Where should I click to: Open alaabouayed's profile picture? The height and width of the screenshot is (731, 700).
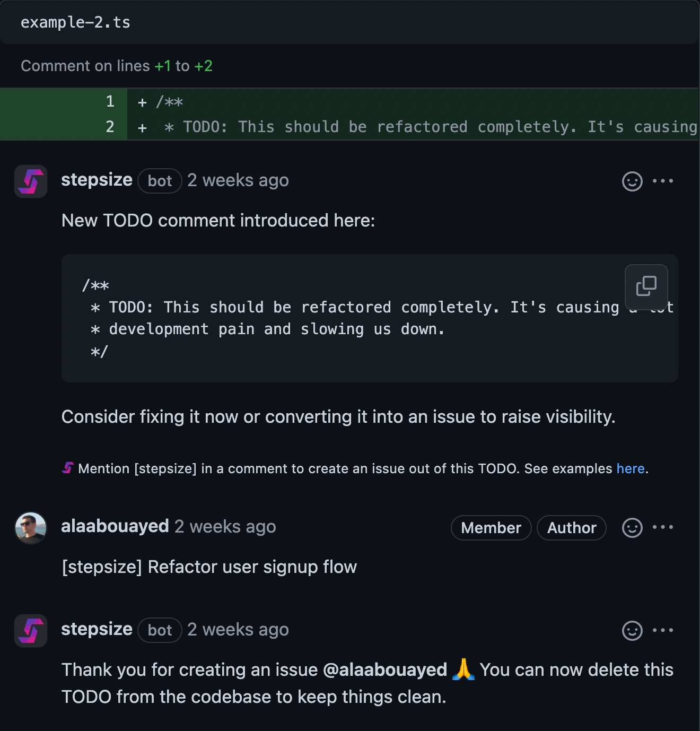click(x=31, y=528)
